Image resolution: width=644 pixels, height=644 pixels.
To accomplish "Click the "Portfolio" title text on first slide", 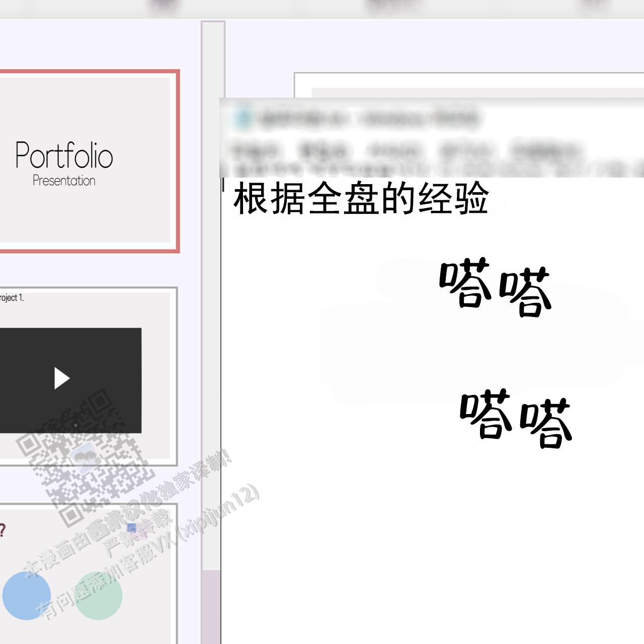I will (x=64, y=155).
